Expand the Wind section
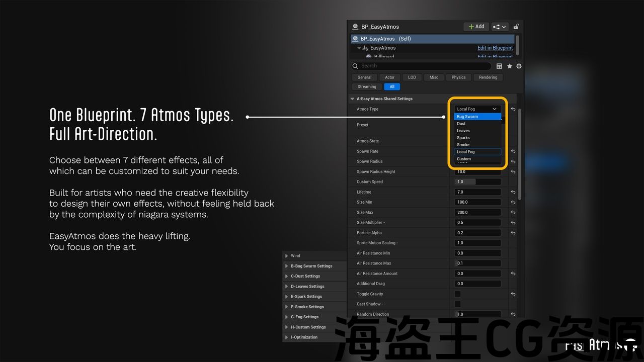Screen dimensions: 644x362 pos(287,256)
